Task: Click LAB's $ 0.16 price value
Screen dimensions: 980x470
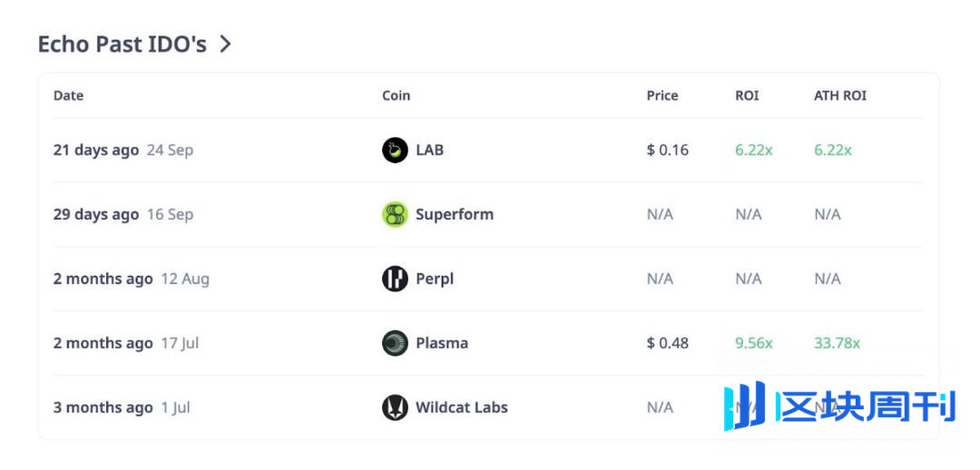Action: pos(667,150)
